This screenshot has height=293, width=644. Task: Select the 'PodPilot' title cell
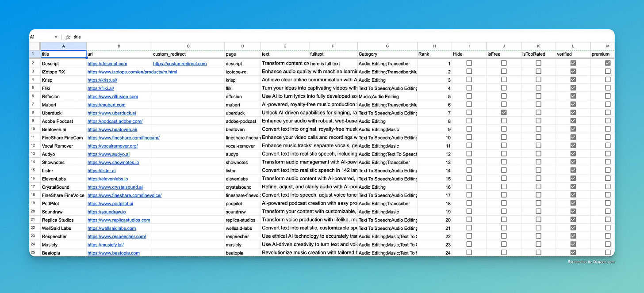pyautogui.click(x=63, y=203)
